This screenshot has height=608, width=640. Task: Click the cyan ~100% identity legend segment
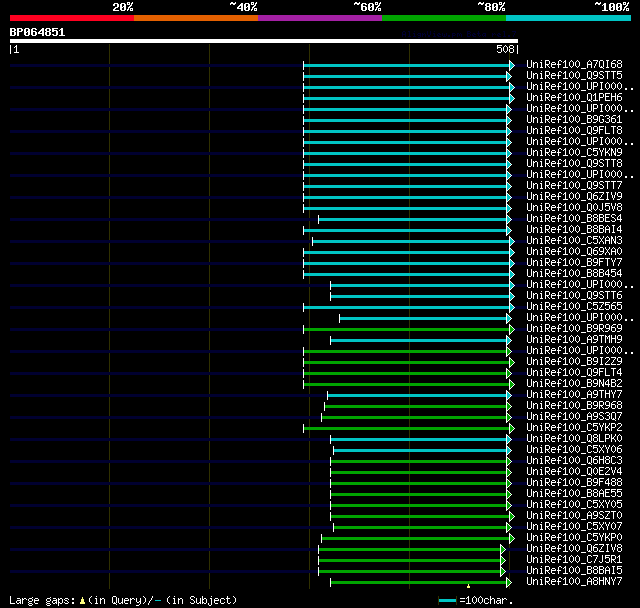pos(569,18)
